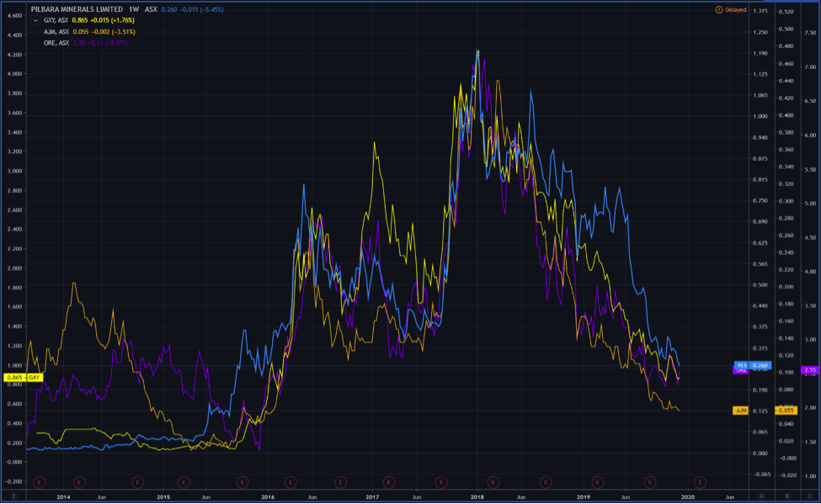The width and height of the screenshot is (821, 504).
Task: Click the rightmost earnings E marker
Action: pos(699,482)
